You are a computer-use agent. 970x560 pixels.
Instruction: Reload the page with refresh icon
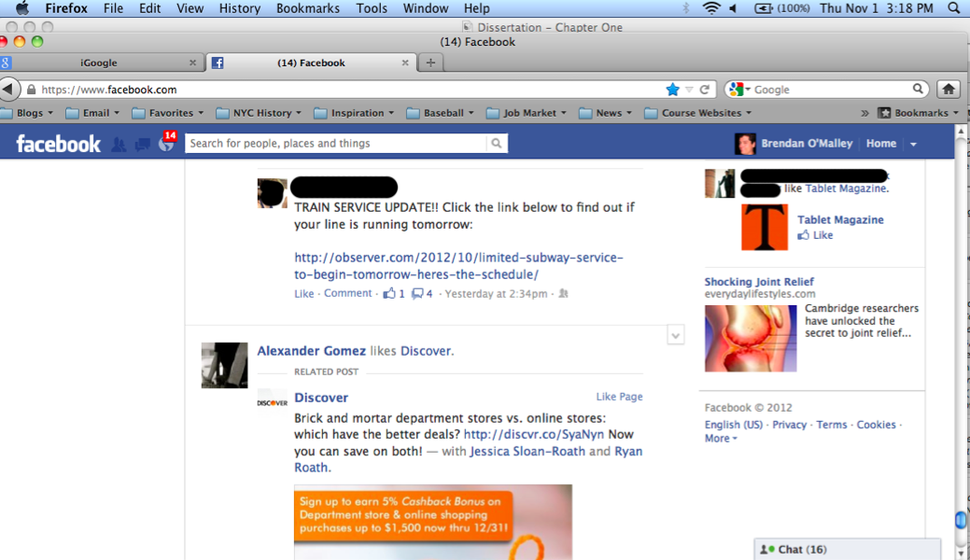[x=705, y=90]
